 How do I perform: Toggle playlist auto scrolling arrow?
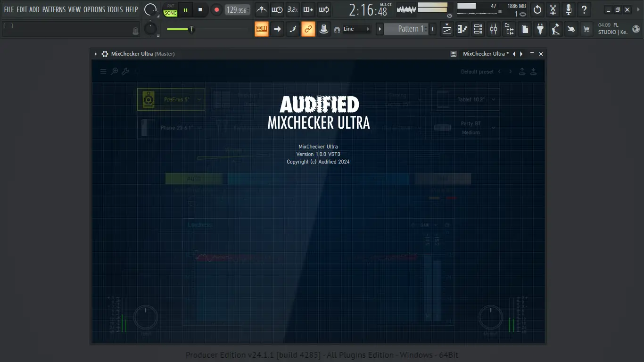pos(277,29)
